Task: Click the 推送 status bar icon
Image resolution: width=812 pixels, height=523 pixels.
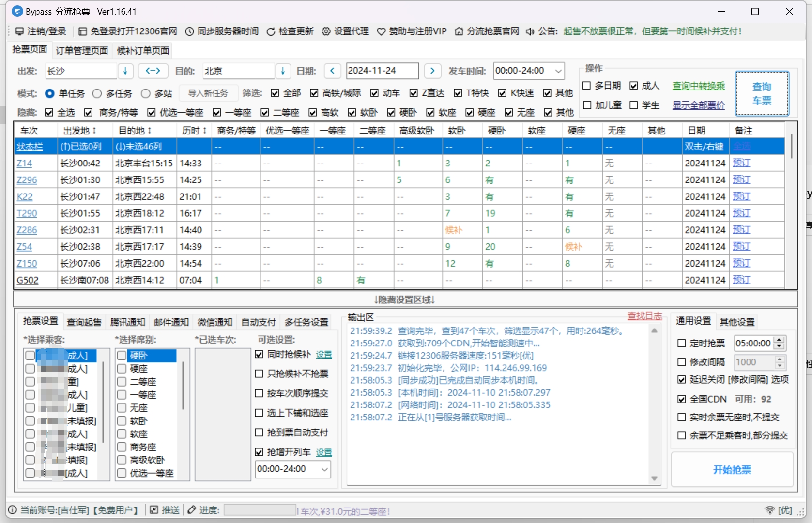Action: (154, 510)
